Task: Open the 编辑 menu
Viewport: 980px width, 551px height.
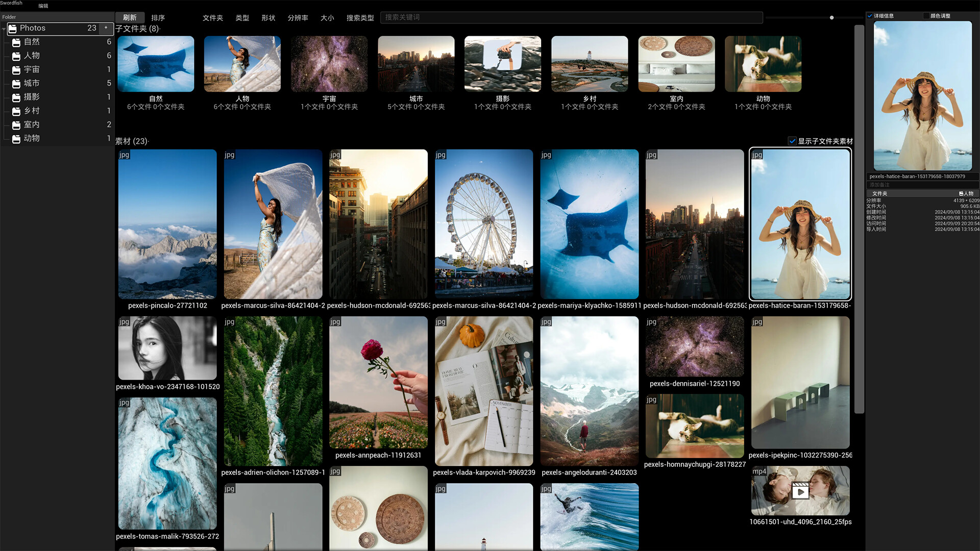Action: point(43,6)
